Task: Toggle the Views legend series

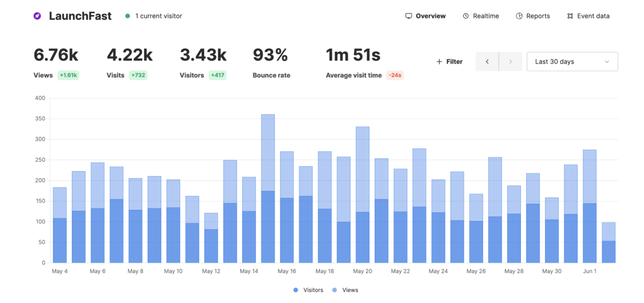Action: (345, 290)
